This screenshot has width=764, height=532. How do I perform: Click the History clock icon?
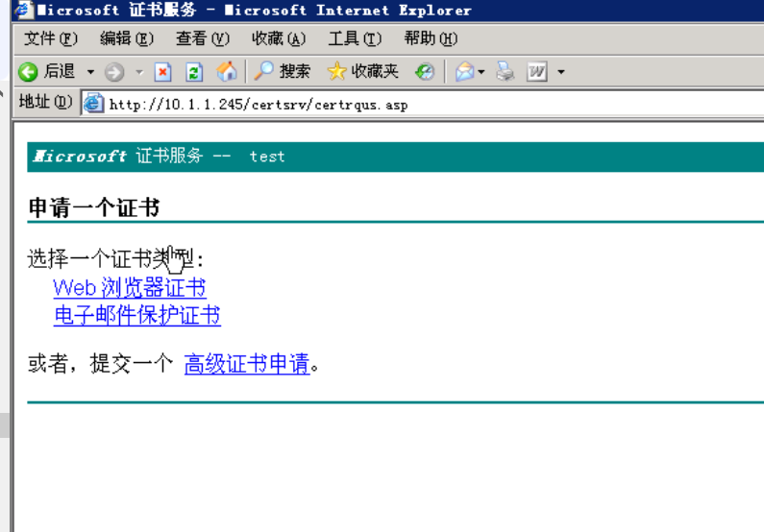tap(425, 72)
